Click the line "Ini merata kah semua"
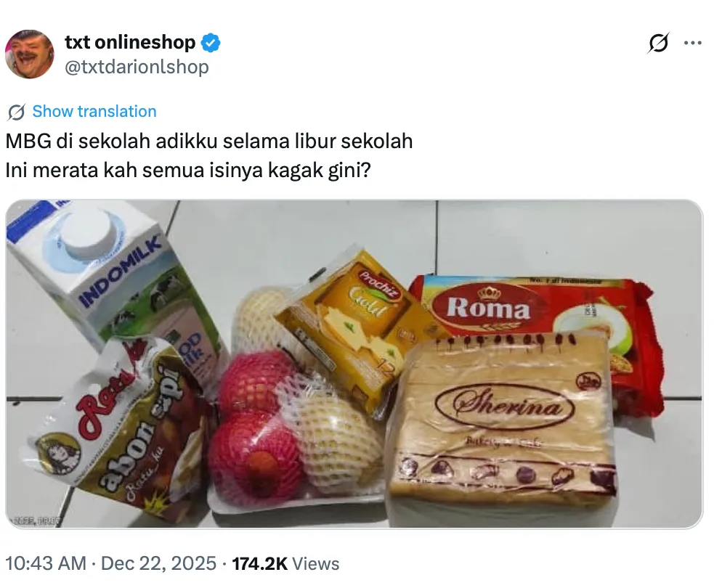The height and width of the screenshot is (588, 714). click(x=188, y=170)
